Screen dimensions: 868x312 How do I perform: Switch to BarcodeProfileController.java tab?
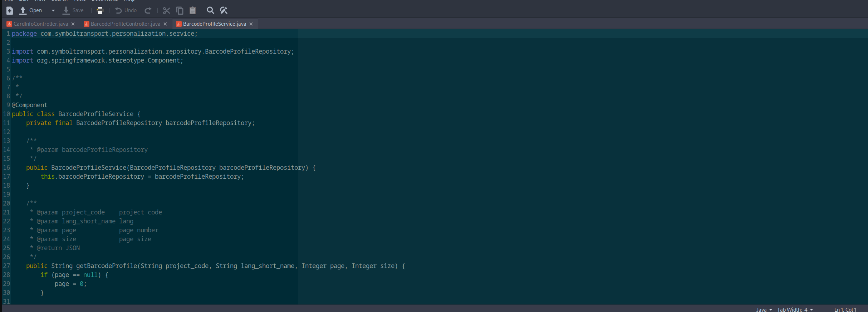(125, 24)
